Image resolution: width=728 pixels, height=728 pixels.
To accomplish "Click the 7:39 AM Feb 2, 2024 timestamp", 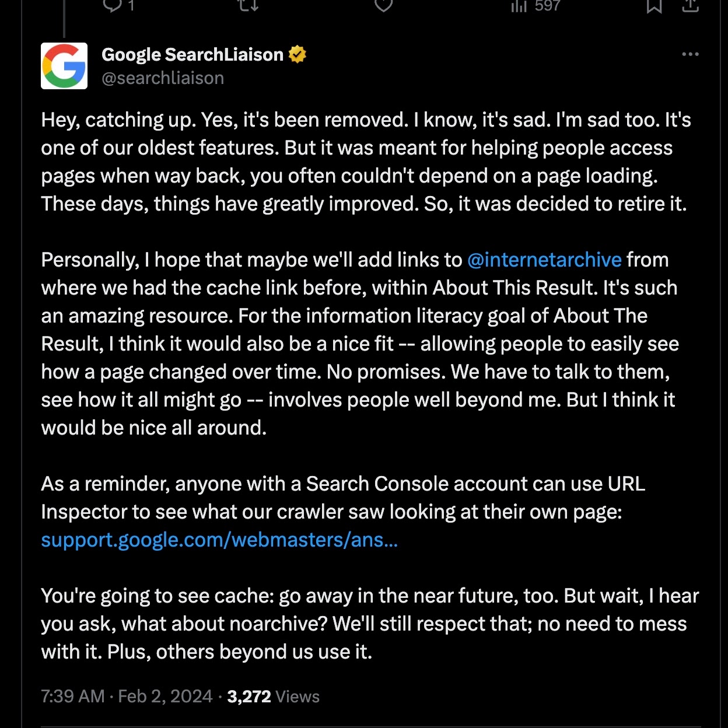I will point(127,696).
